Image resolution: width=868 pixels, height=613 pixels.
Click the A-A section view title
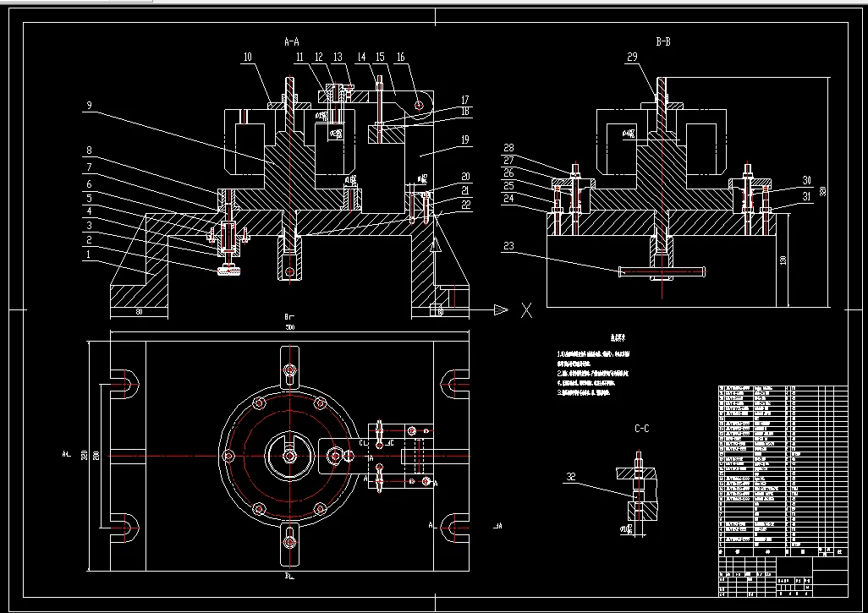(x=292, y=41)
